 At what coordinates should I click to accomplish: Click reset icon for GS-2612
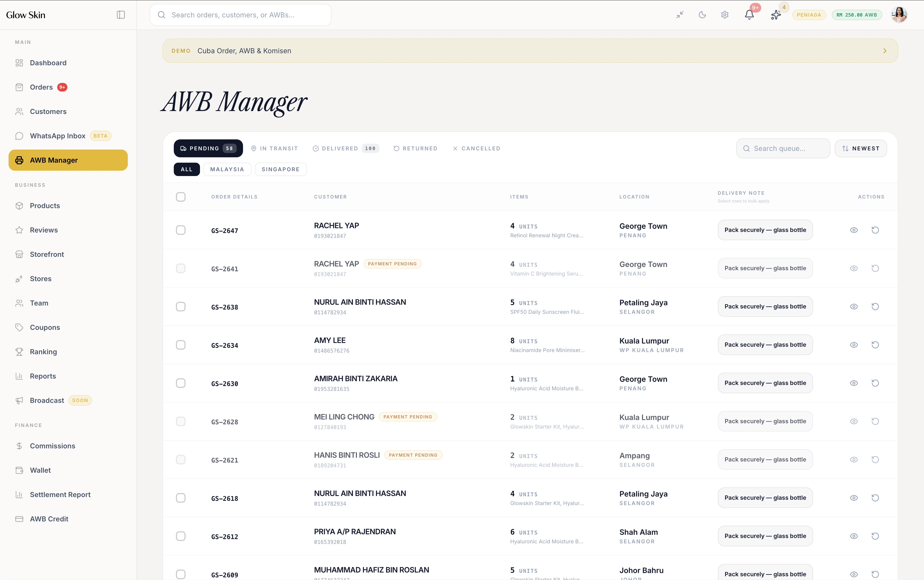click(x=875, y=536)
